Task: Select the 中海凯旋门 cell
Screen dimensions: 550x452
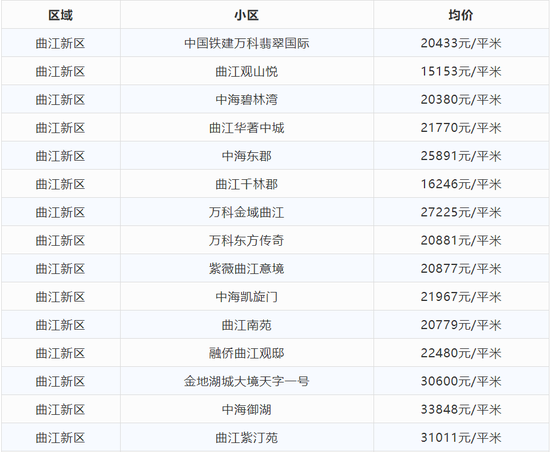Action: point(247,297)
